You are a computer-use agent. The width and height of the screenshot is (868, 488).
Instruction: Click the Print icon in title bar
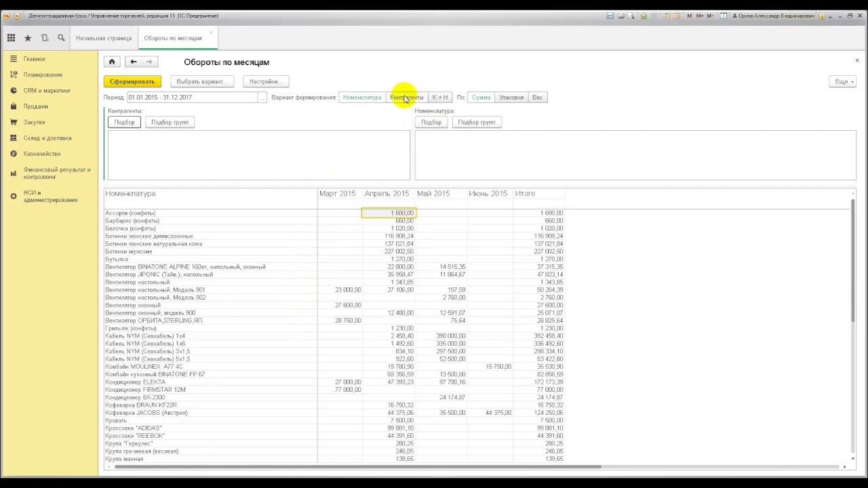tap(620, 16)
